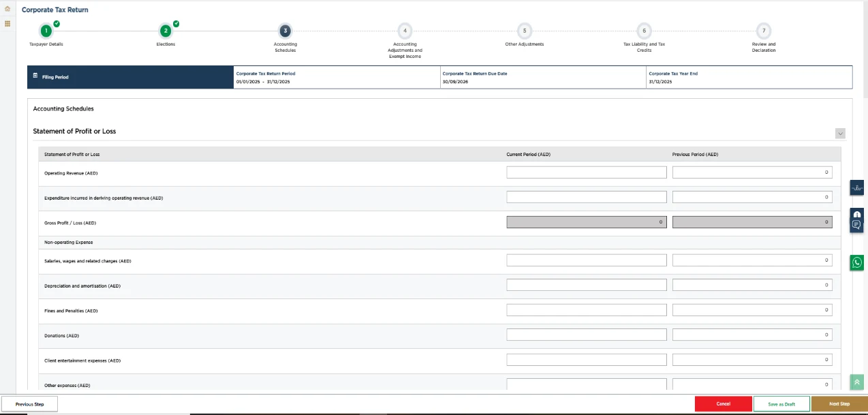The height and width of the screenshot is (415, 868).
Task: Click Salaries, wages current period field
Action: coord(587,260)
